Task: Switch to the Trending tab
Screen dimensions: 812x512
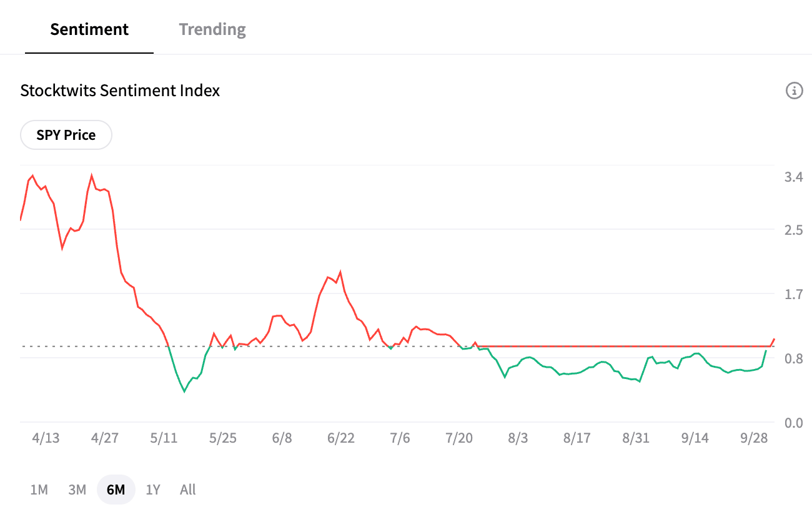Action: 212,29
